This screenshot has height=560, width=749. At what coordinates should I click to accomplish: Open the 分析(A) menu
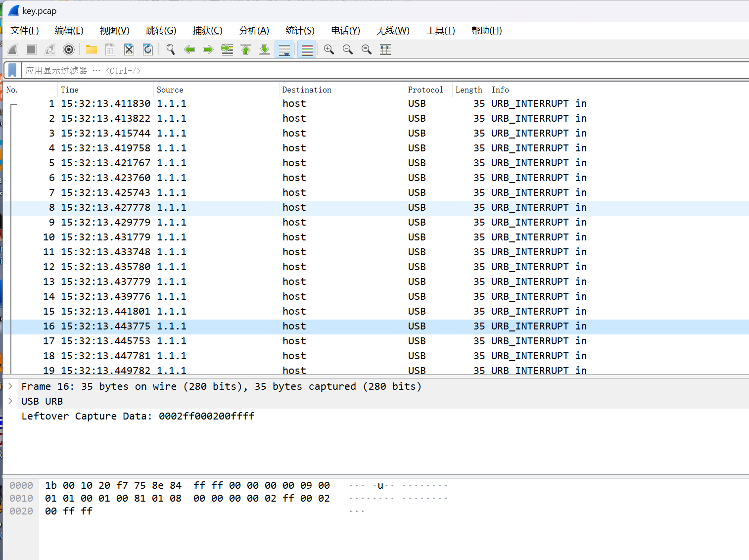(254, 31)
